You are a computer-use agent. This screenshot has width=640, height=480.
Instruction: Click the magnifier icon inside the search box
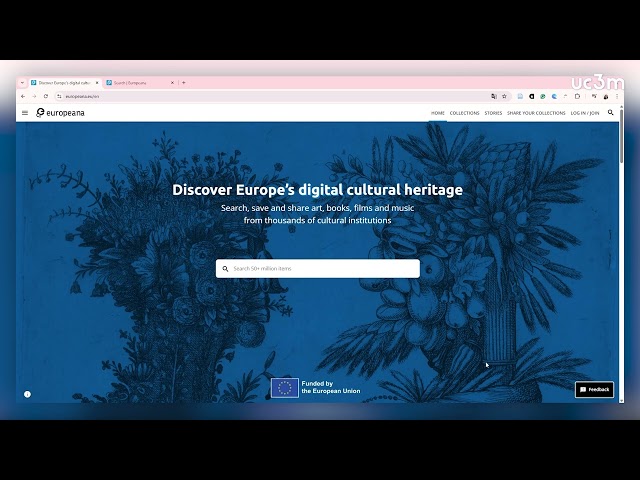225,269
